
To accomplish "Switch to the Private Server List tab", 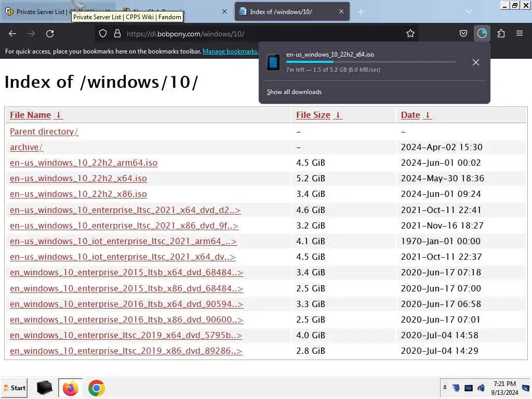I will point(58,12).
